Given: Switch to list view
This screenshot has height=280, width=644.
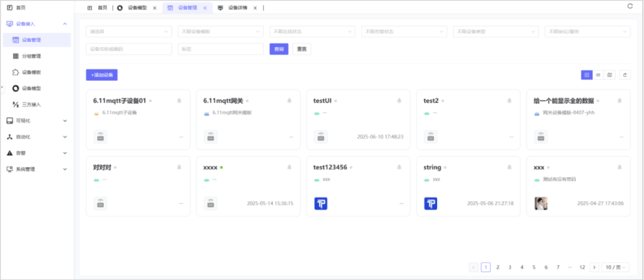Looking at the screenshot, I should 598,75.
